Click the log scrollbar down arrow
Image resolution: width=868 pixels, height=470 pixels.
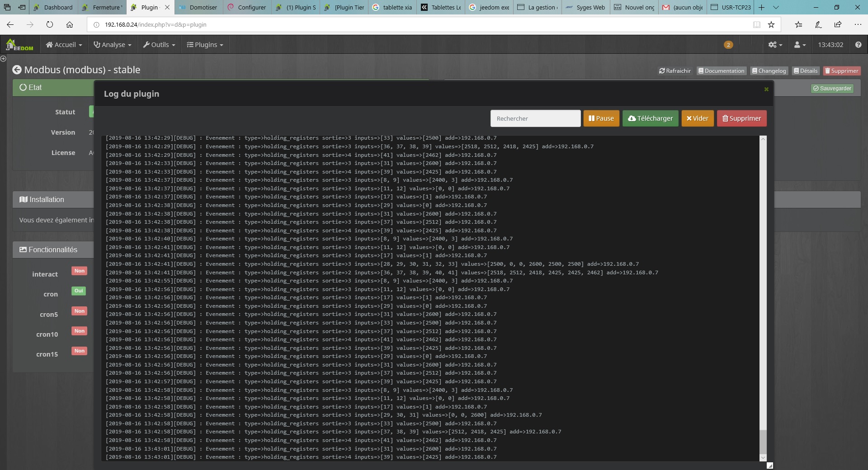[763, 457]
